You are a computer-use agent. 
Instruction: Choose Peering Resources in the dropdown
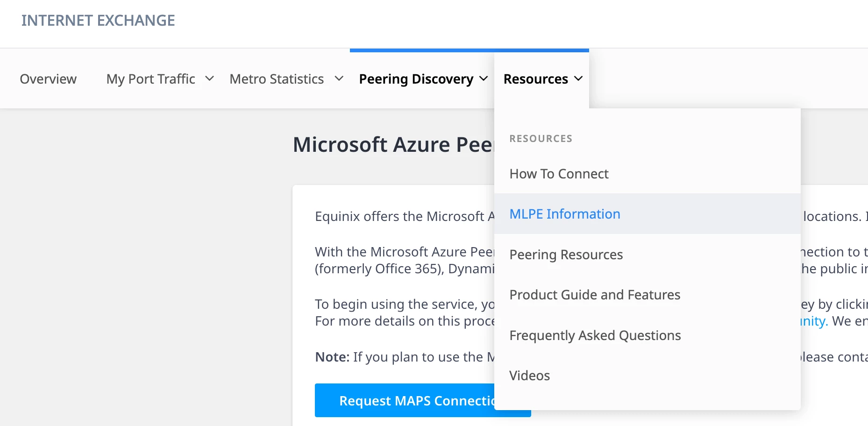(x=566, y=255)
